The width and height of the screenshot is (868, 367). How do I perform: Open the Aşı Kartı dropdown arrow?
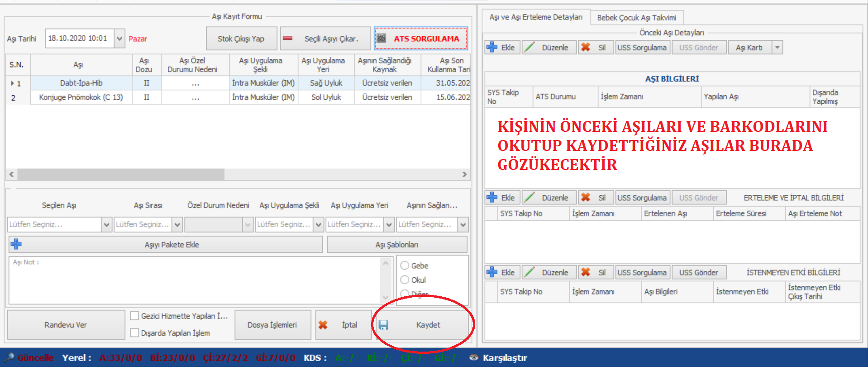point(777,48)
